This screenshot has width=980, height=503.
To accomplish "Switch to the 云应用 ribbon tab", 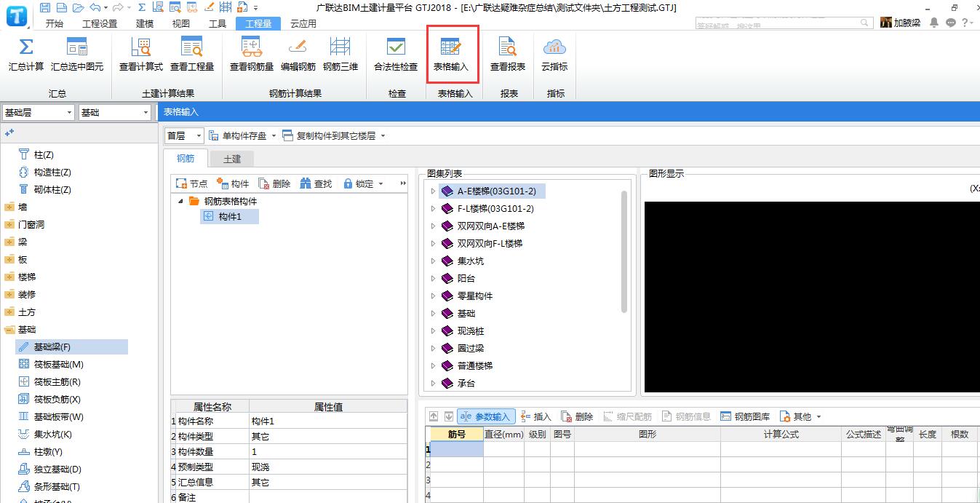I will (303, 23).
